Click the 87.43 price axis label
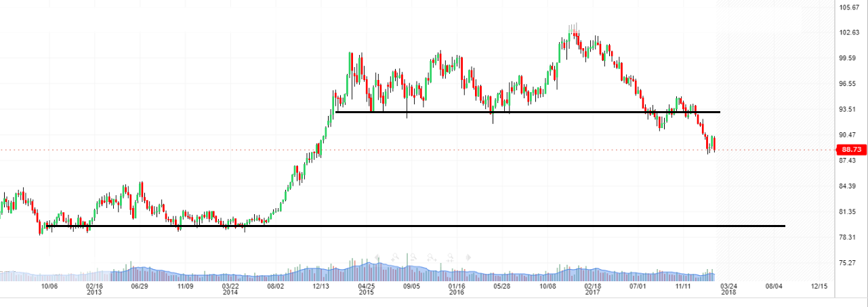This screenshot has width=868, height=307. click(849, 161)
